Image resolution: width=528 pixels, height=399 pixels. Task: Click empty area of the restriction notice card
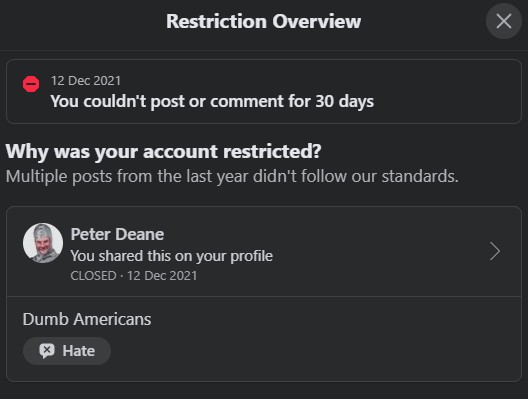(448, 92)
